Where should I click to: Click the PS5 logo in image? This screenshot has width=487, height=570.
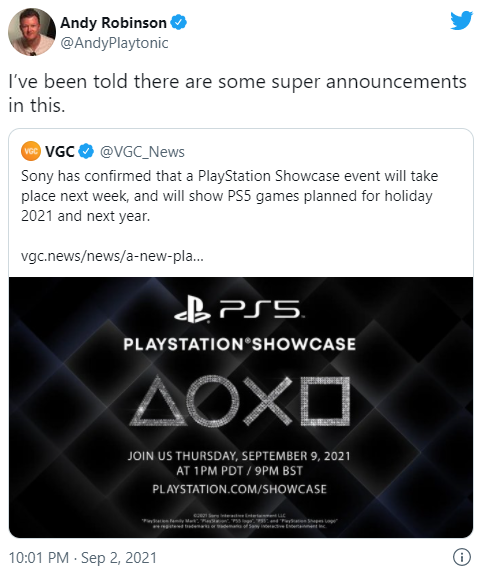click(x=238, y=309)
